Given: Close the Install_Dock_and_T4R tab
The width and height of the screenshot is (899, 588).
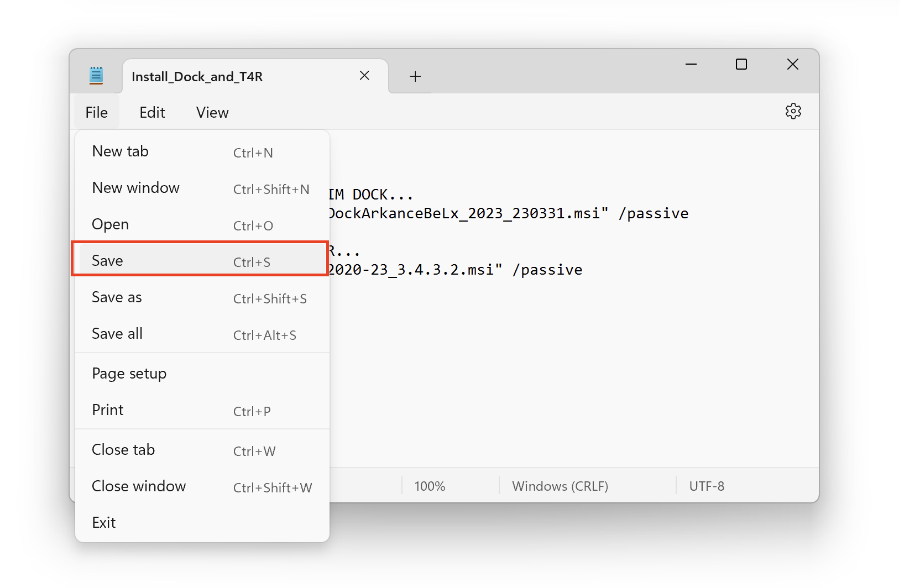Looking at the screenshot, I should [x=364, y=76].
